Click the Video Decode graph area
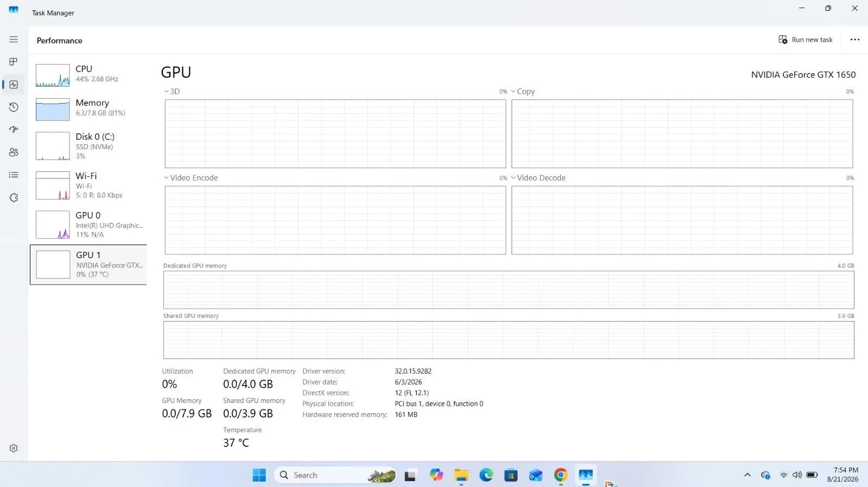Screen dimensions: 868x487 (x=682, y=220)
